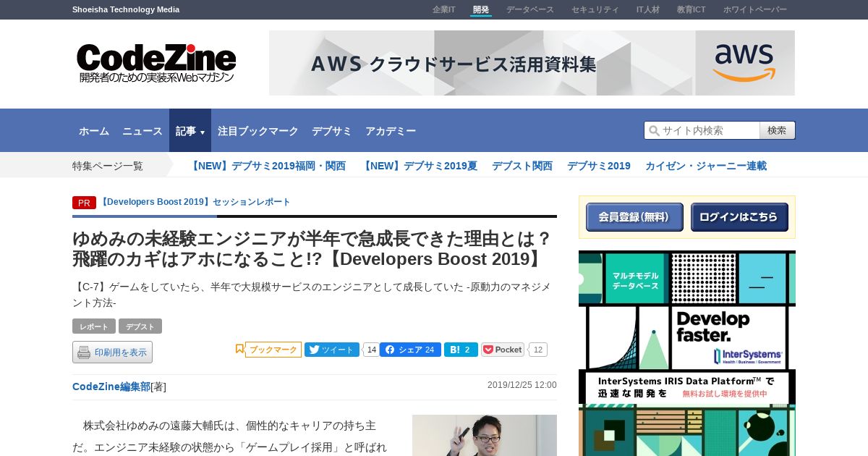Click the speaker photo thumbnail
This screenshot has width=868, height=456.
(485, 435)
